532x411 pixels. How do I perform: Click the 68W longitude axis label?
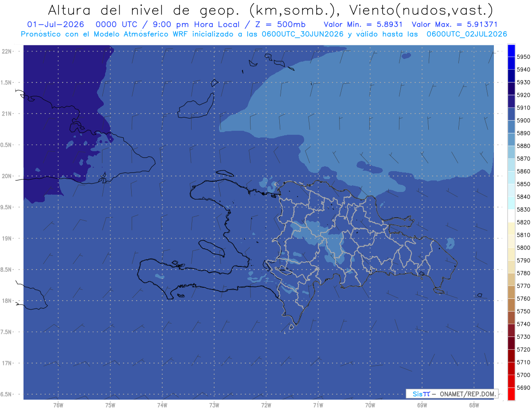click(474, 405)
